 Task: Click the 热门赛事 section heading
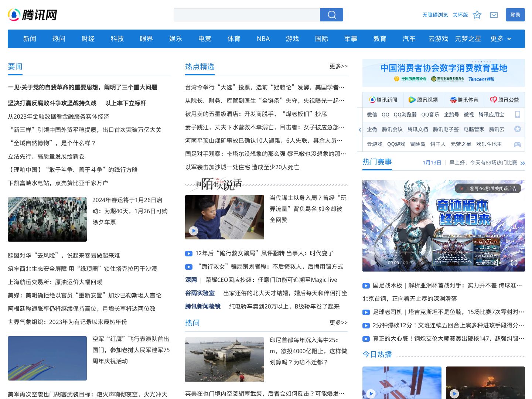pos(377,162)
